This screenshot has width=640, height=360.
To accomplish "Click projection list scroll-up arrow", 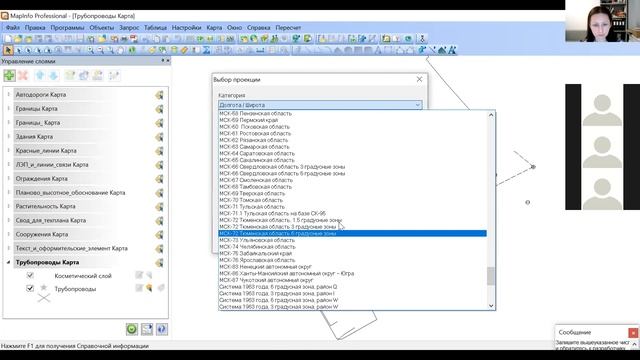I will pyautogui.click(x=491, y=115).
